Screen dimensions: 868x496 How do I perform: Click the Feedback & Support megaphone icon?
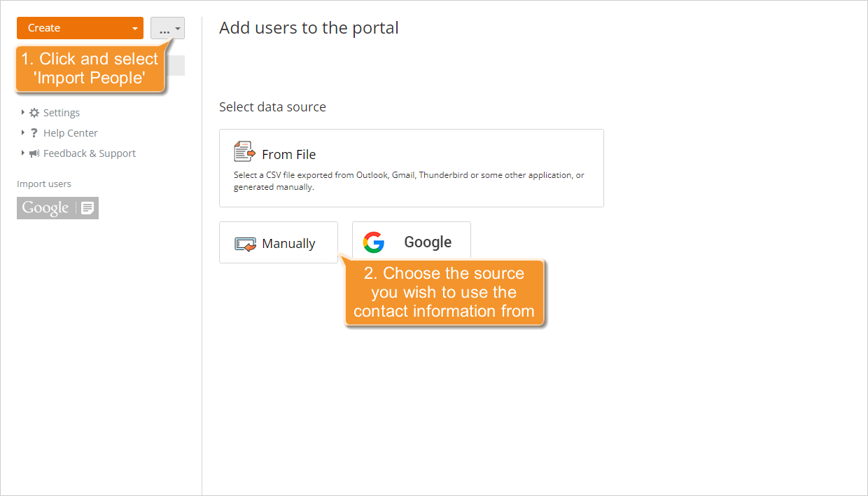[33, 153]
